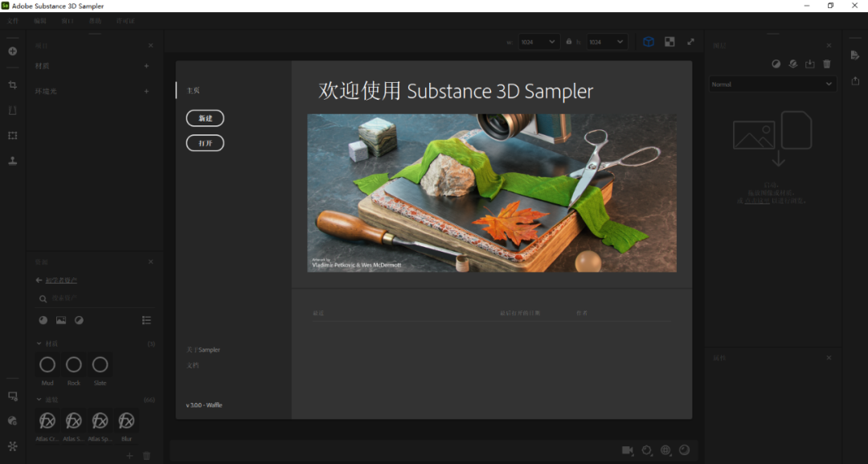Toggle the width-height lock icon
Screen dimensions: 868x464
click(569, 42)
